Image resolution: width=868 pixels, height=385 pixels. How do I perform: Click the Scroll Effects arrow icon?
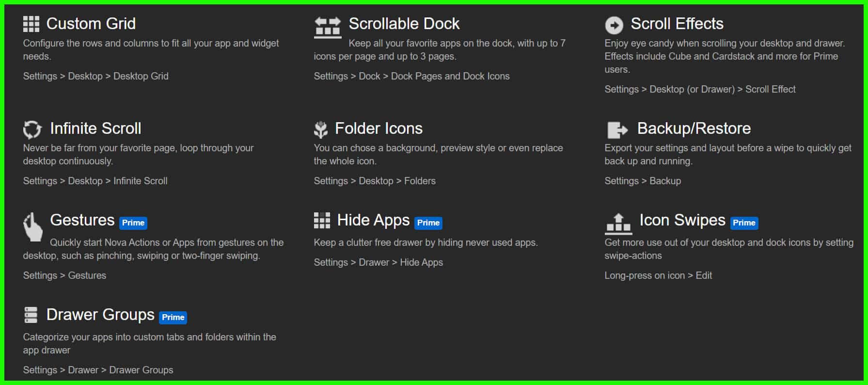[x=614, y=25]
